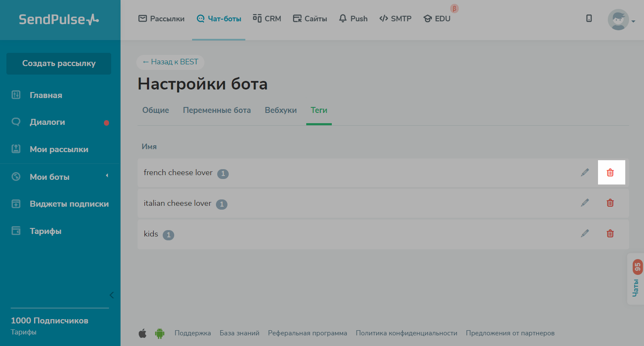Collapse the left sidebar with chevron
The image size is (644, 346).
tap(112, 295)
